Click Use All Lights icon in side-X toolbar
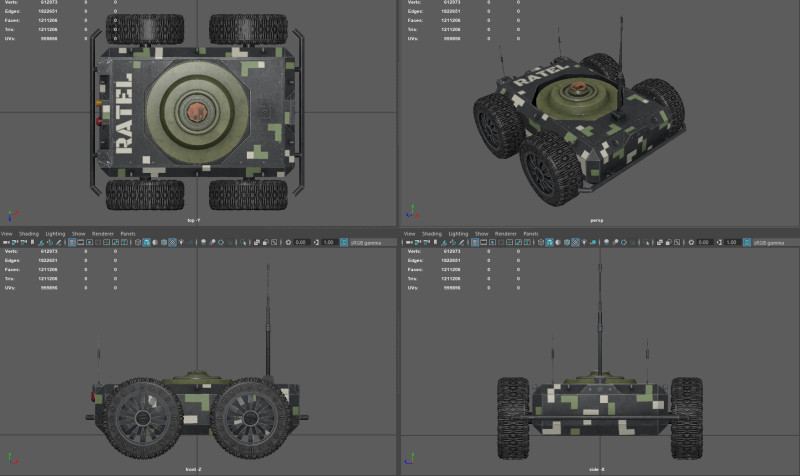The image size is (800, 476). (x=585, y=242)
